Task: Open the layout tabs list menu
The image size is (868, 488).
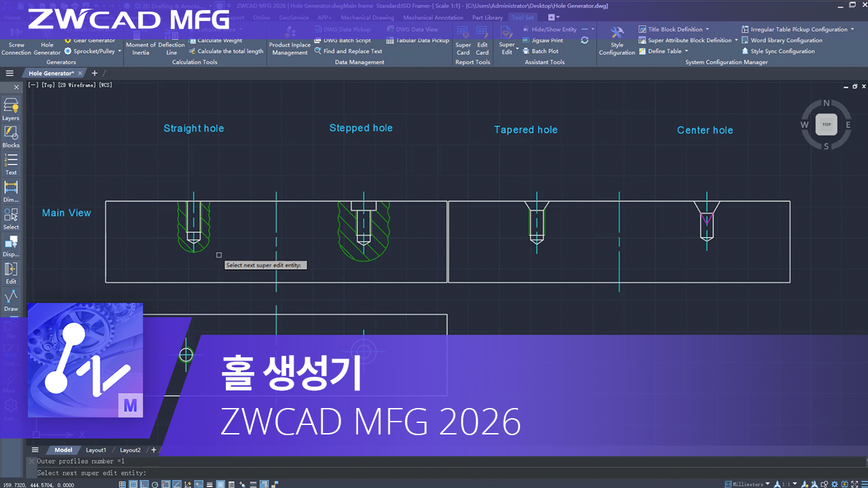Action: coord(35,450)
